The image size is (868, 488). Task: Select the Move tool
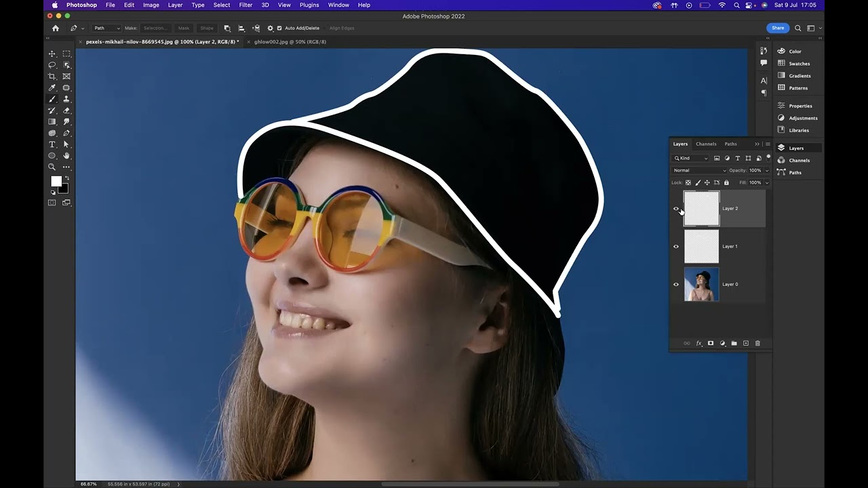pos(52,54)
